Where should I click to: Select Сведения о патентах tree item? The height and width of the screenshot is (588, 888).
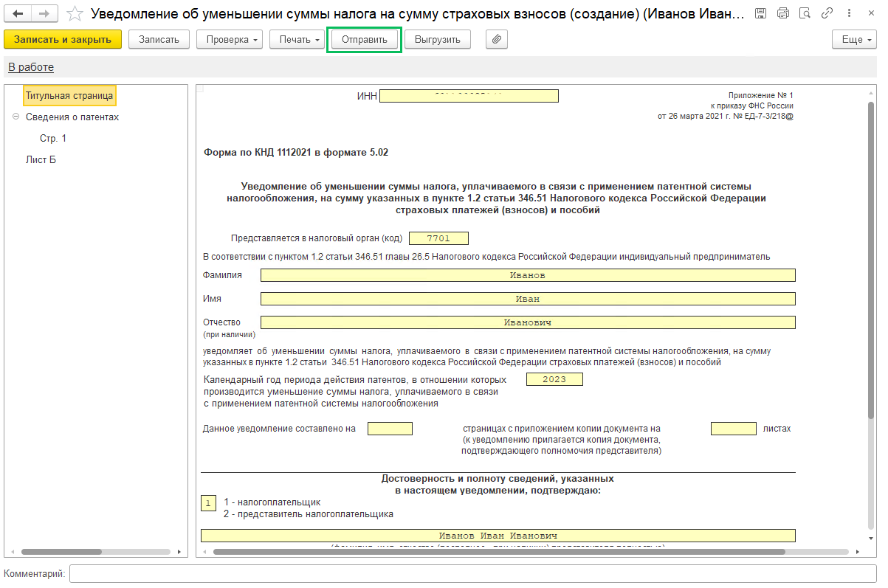[72, 117]
